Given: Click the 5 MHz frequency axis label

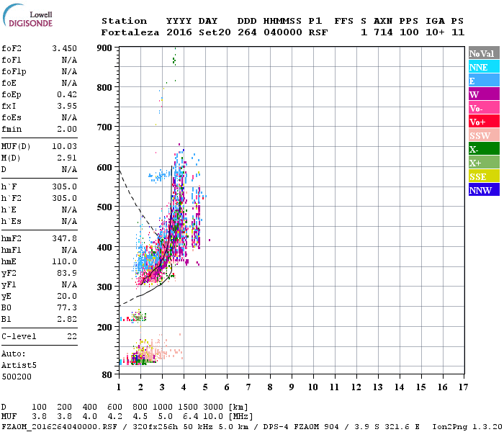Looking at the screenshot, I should [x=205, y=387].
